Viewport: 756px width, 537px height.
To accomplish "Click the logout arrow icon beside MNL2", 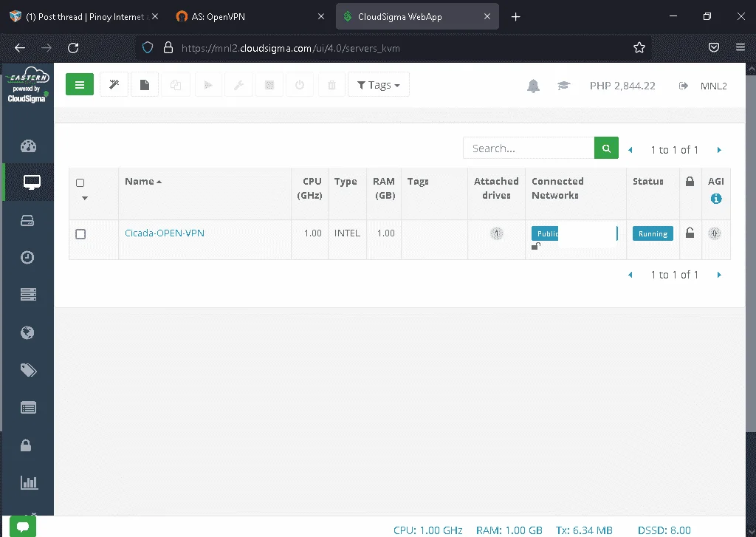I will tap(683, 86).
